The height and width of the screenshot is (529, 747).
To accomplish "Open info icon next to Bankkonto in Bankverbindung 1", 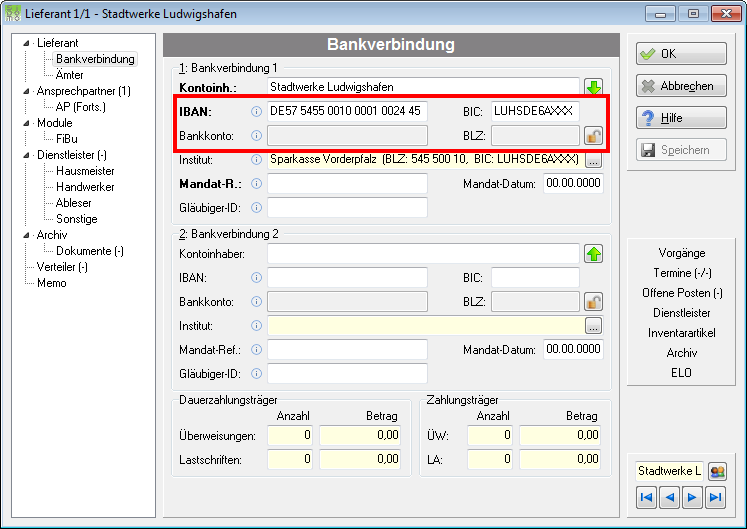I will [256, 136].
